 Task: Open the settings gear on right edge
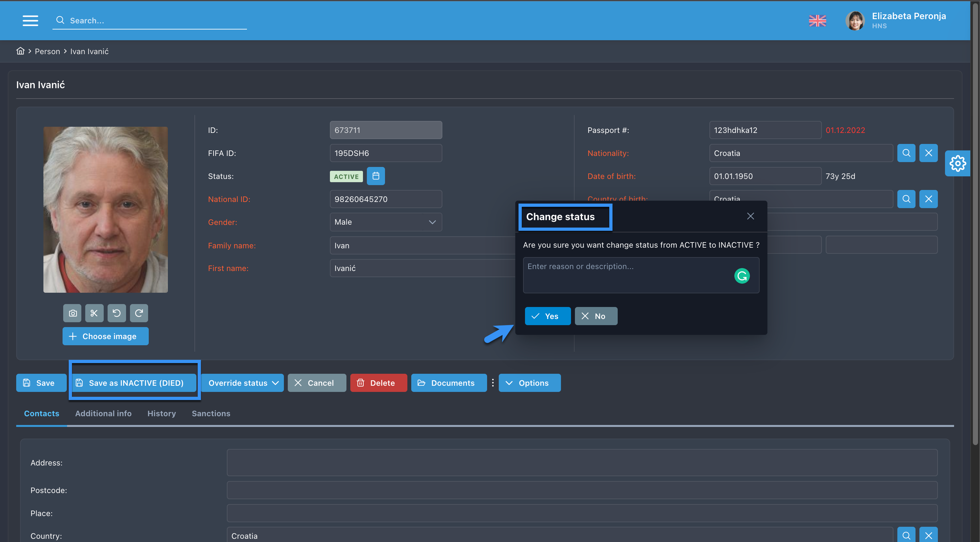(957, 164)
